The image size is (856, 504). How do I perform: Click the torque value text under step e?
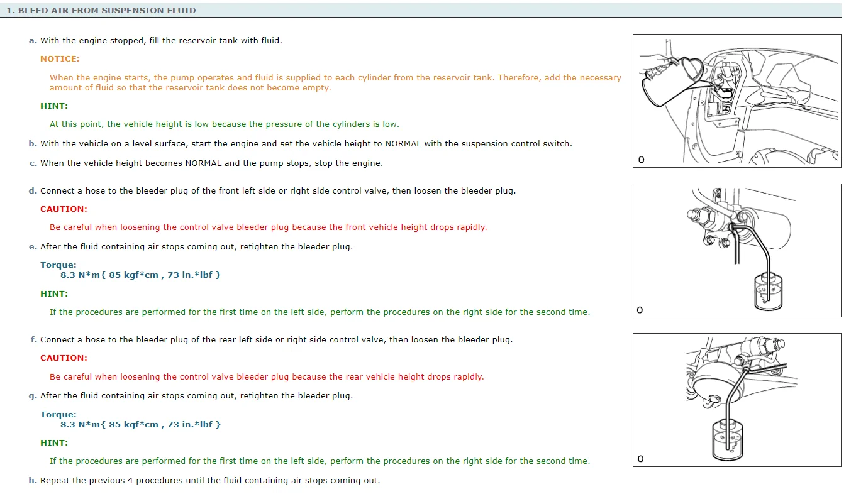pyautogui.click(x=140, y=275)
